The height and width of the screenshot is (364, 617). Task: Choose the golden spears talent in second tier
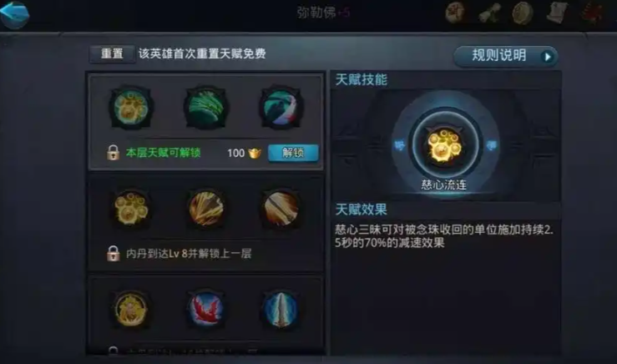click(205, 209)
